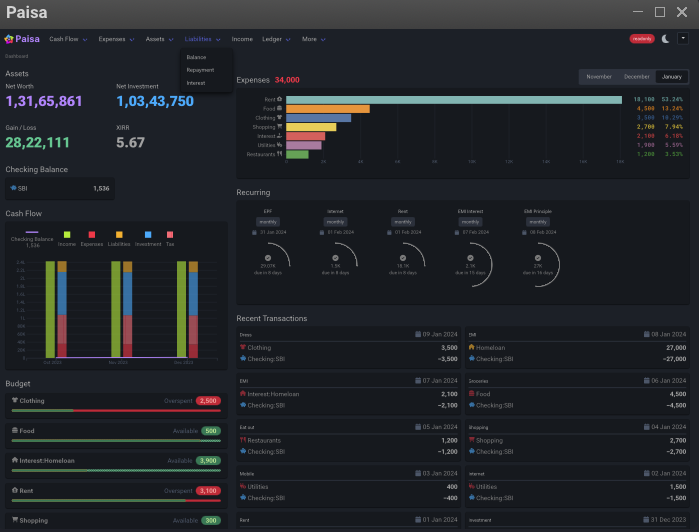Image resolution: width=699 pixels, height=532 pixels.
Task: Switch expenses view to November
Action: pos(599,77)
